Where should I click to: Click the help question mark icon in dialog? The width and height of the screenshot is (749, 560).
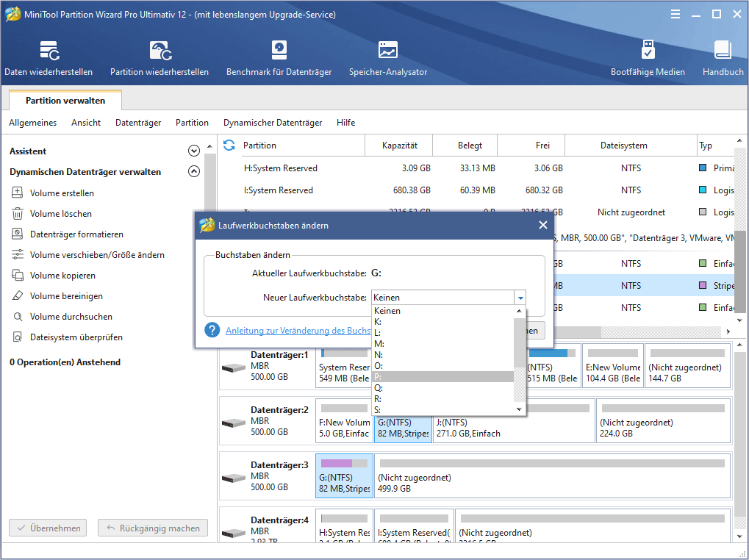212,330
